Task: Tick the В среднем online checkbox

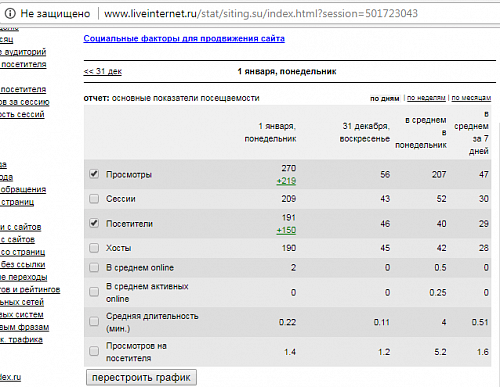Action: point(94,267)
